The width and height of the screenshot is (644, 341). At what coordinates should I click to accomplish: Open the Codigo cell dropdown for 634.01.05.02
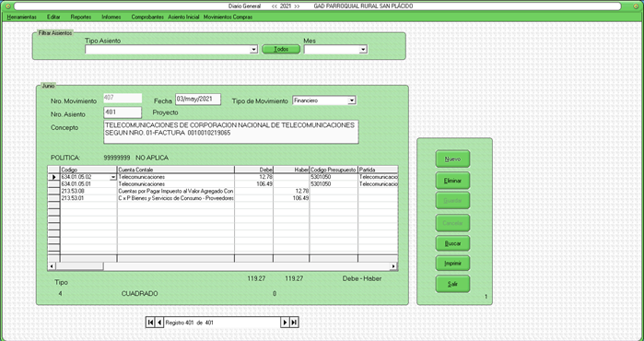click(x=113, y=178)
